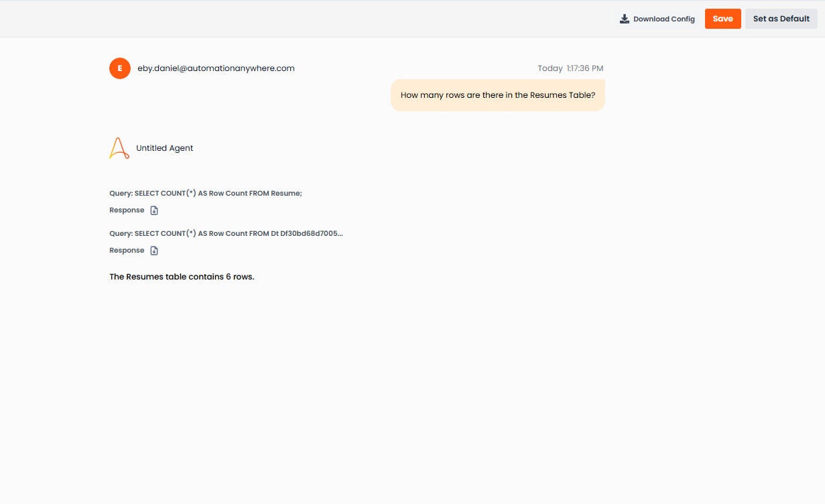Click the Download Config download icon

point(625,18)
